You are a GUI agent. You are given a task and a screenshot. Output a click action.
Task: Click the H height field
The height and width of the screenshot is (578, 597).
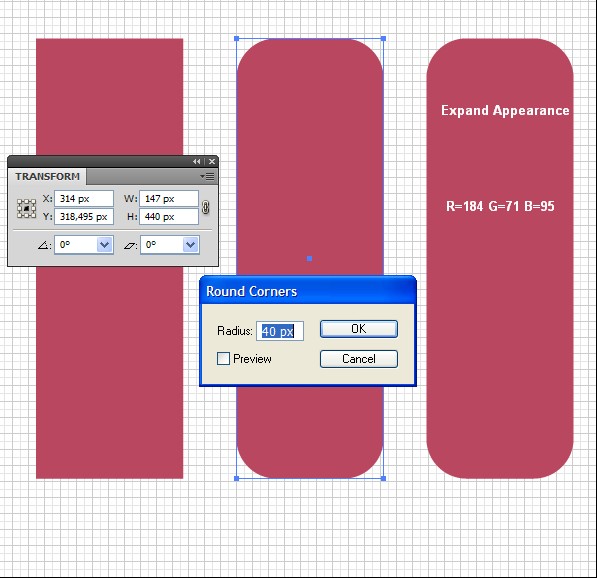(169, 217)
